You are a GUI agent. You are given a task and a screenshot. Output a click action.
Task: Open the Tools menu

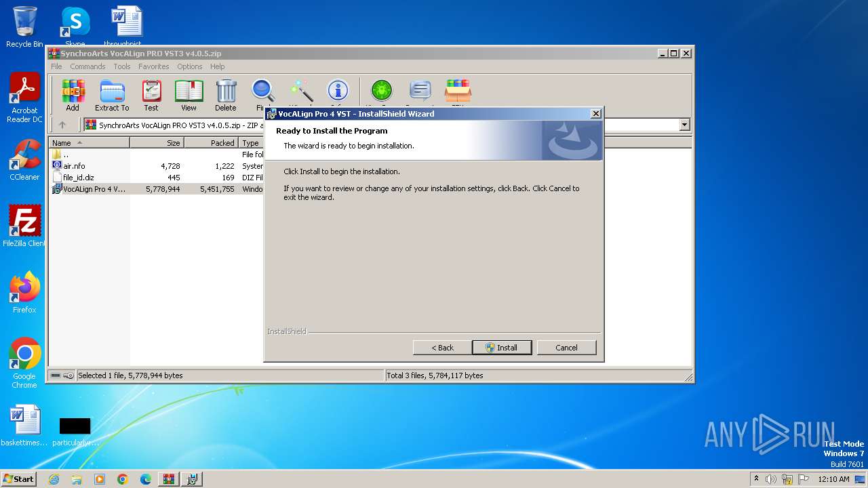tap(122, 66)
